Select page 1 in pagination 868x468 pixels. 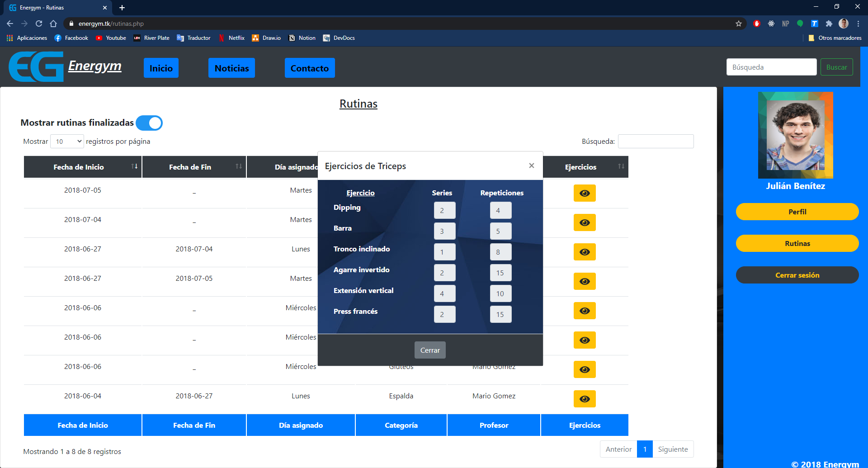[x=645, y=449]
